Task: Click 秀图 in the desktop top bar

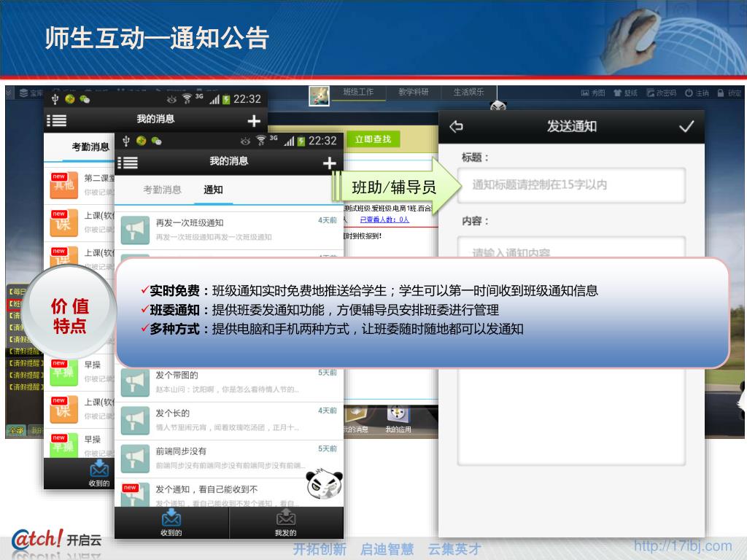Action: point(592,93)
